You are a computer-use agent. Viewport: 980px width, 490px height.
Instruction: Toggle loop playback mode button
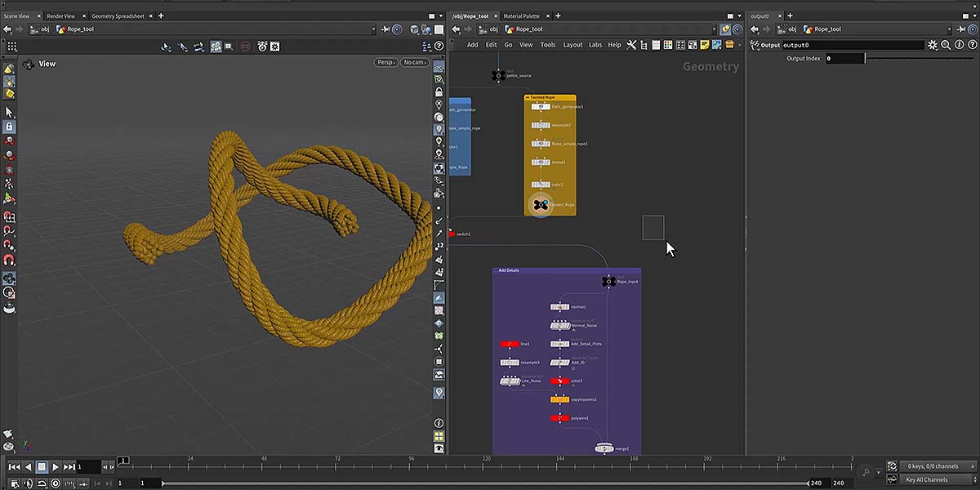point(42,483)
